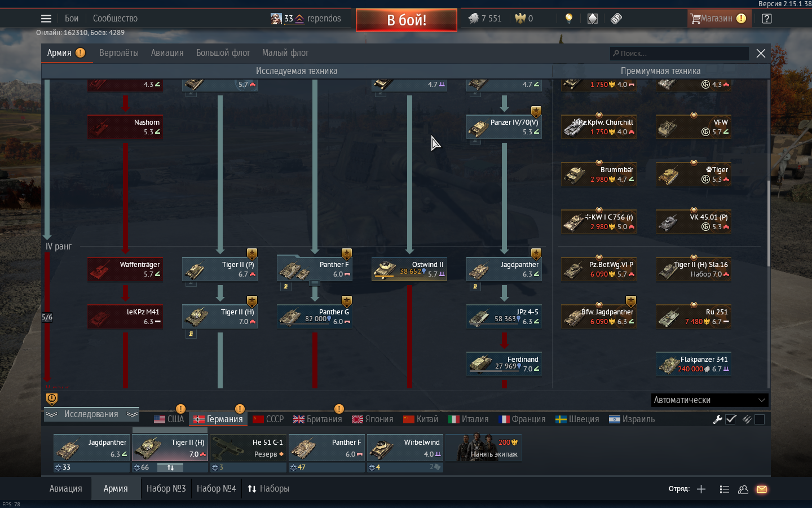Select the Ru 251 premium tank
The image size is (812, 508).
(x=694, y=317)
